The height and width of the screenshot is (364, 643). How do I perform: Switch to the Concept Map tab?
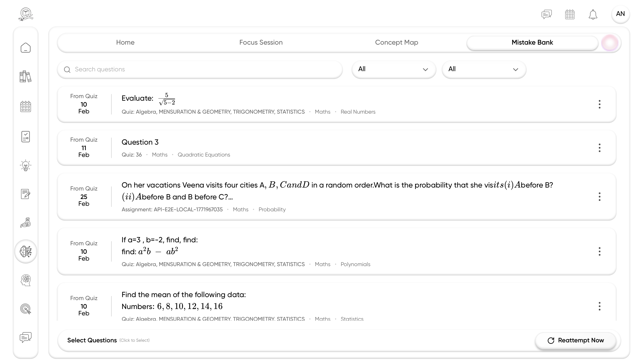point(397,42)
